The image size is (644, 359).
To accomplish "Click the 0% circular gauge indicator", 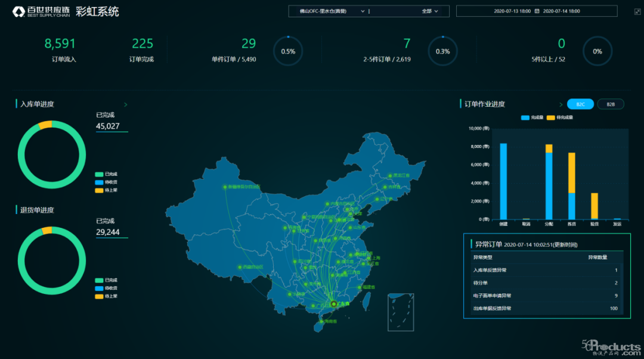I will 597,51.
